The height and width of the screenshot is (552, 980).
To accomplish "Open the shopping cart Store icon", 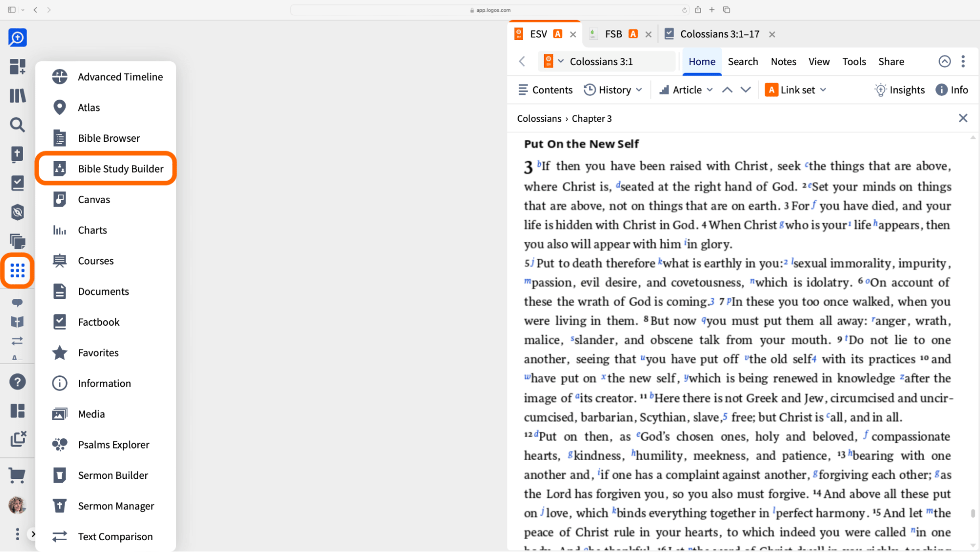I will click(x=17, y=475).
